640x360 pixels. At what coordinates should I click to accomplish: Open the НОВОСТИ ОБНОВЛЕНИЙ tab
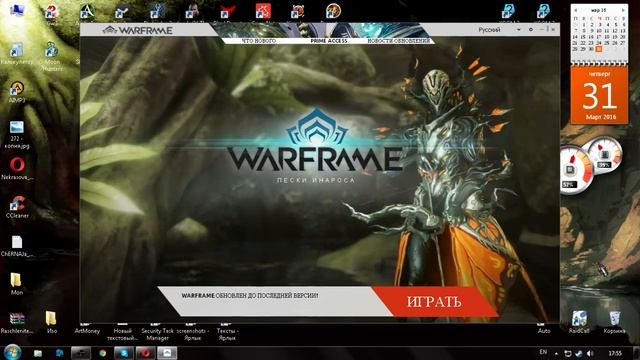coord(398,41)
